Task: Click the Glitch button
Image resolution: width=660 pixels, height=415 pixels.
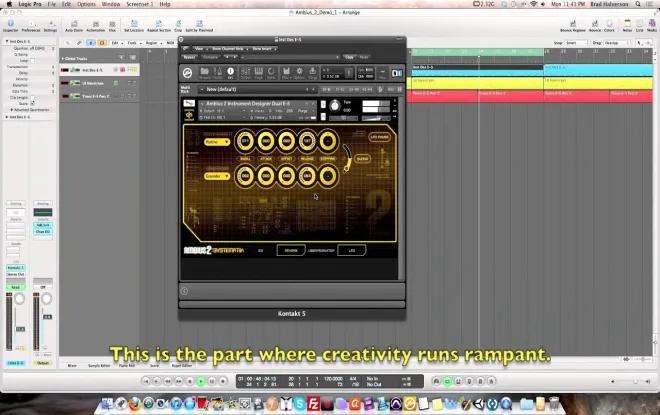Action: [x=362, y=159]
